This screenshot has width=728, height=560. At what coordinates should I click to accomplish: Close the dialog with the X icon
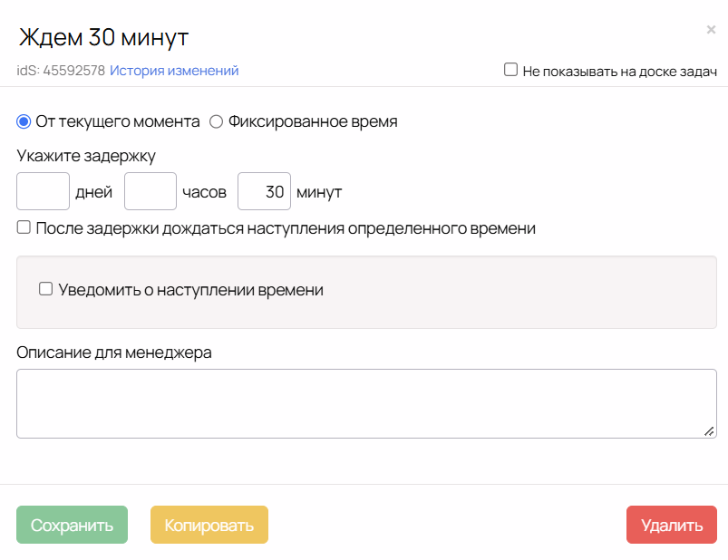(x=711, y=30)
